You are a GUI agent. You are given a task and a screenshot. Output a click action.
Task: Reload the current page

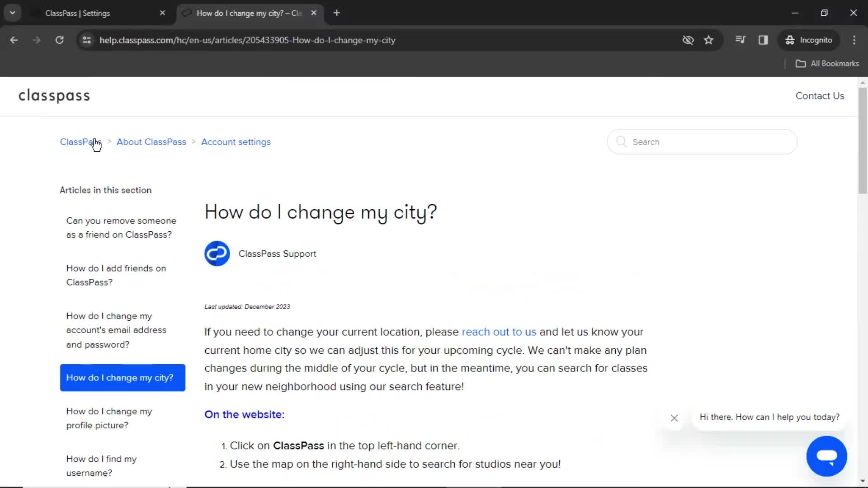(59, 40)
